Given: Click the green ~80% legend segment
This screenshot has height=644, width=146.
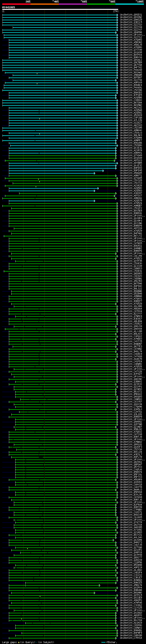Looking at the screenshot, I should click(x=101, y=4).
